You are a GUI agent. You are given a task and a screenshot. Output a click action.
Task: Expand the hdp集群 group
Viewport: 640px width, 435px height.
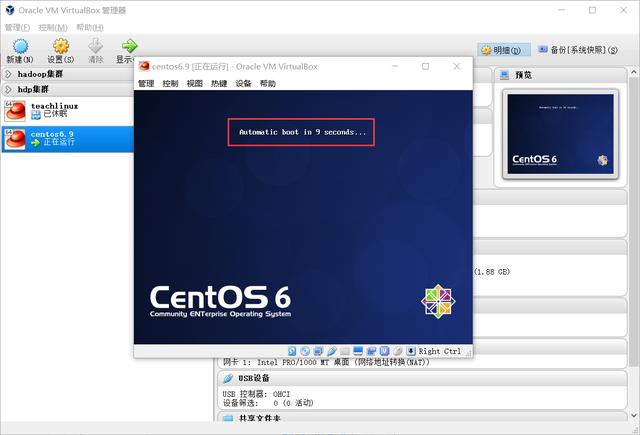pos(8,89)
